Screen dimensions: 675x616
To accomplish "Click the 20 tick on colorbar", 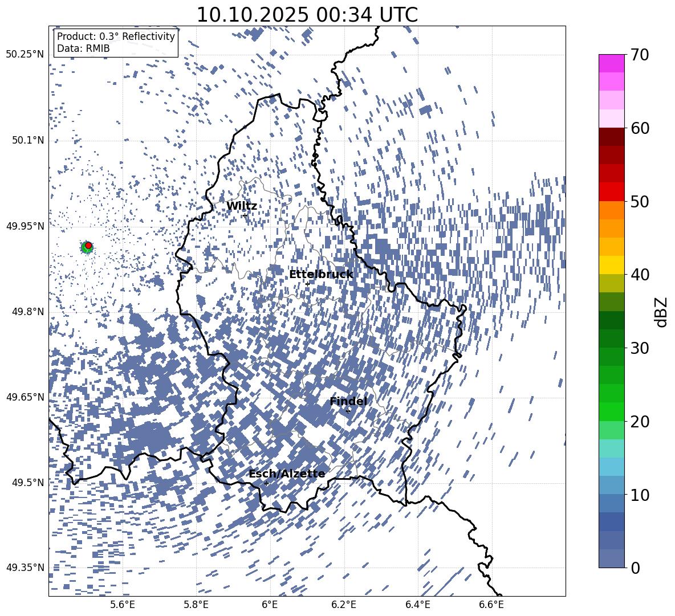I will (x=640, y=422).
